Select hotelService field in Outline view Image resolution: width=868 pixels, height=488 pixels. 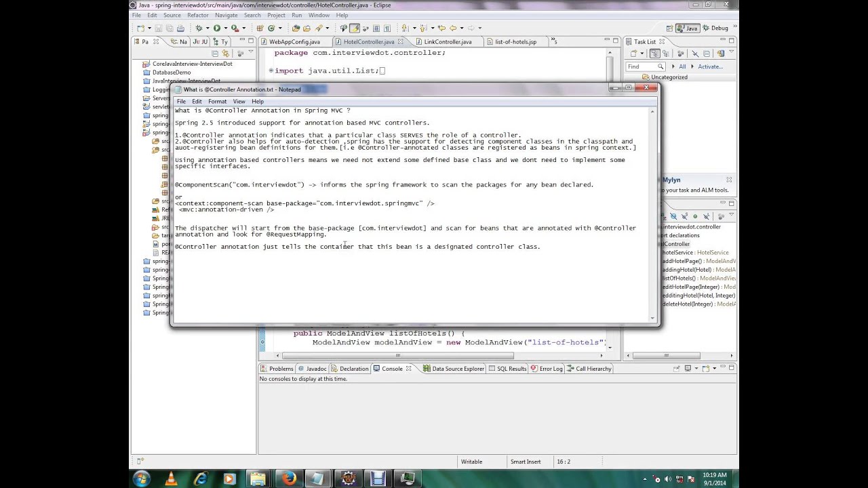point(695,252)
